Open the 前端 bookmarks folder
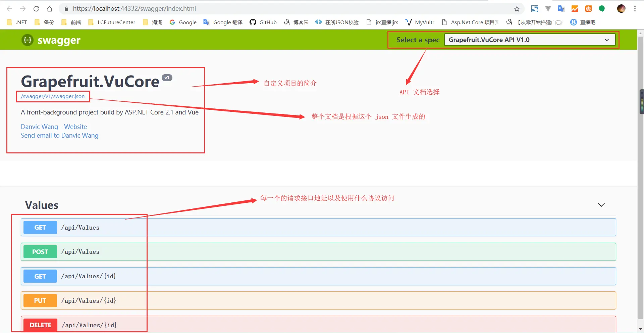 click(x=71, y=22)
